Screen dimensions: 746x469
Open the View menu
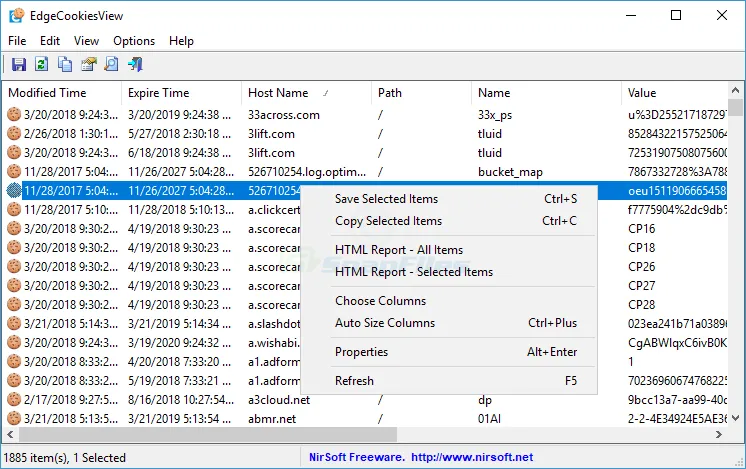tap(86, 41)
